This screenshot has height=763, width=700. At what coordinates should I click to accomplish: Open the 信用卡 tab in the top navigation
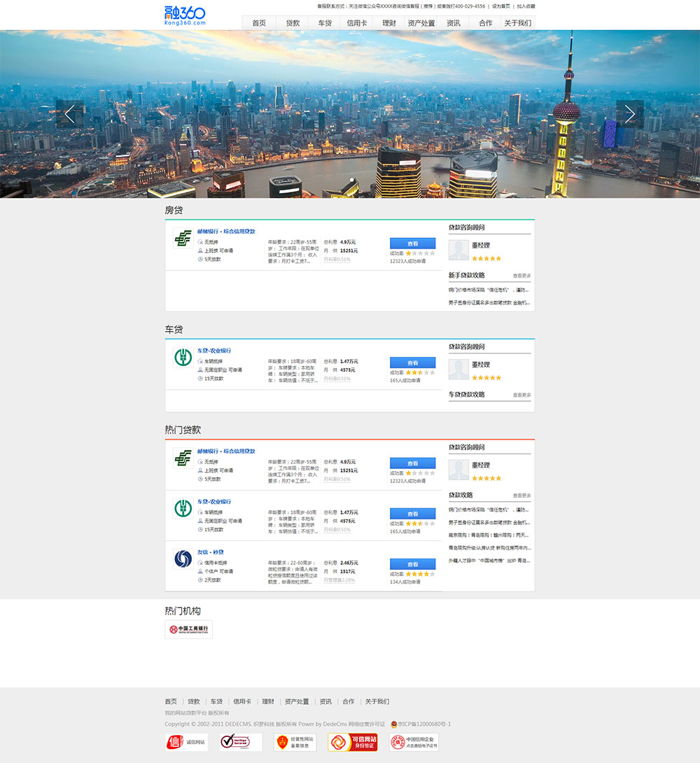point(357,23)
